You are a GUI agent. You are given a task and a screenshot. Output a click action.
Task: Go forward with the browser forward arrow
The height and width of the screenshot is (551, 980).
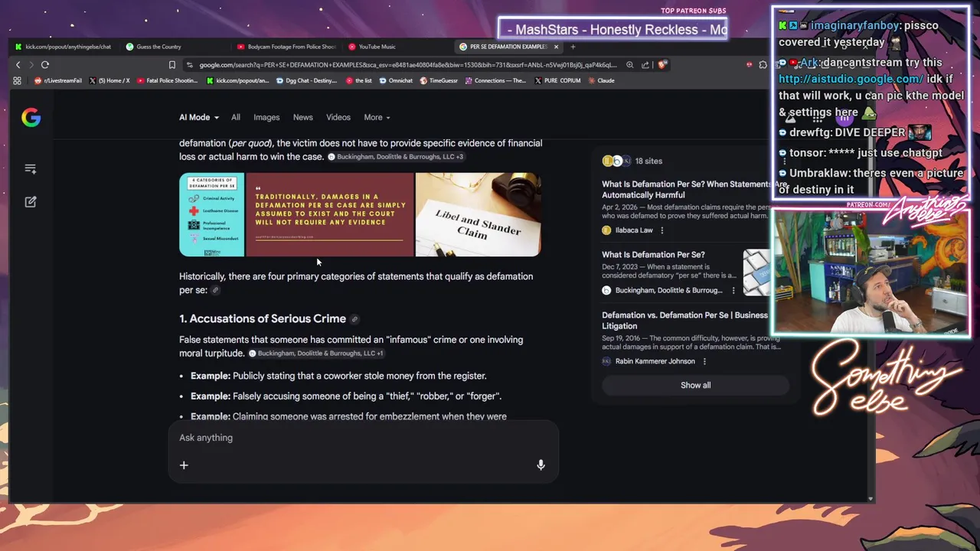click(31, 65)
